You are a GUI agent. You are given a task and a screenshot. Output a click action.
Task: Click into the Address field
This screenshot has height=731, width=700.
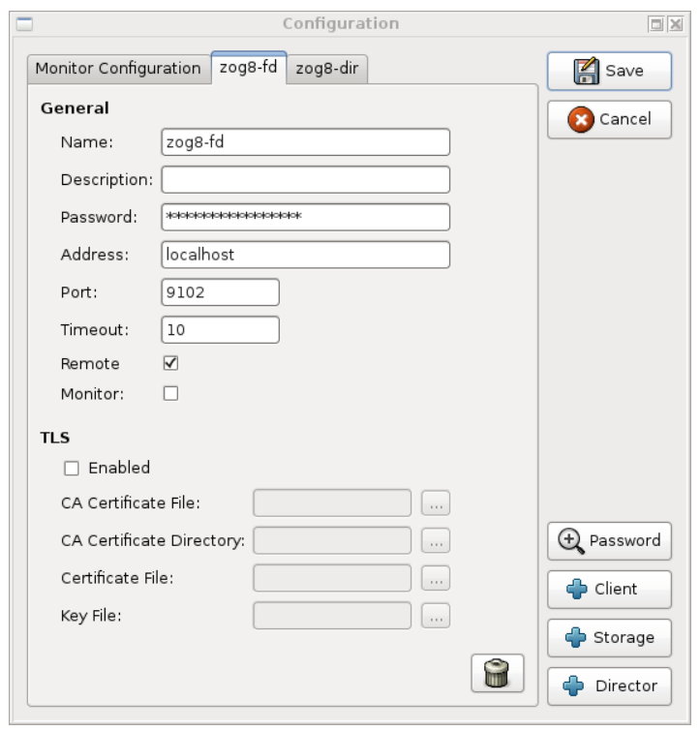[305, 255]
